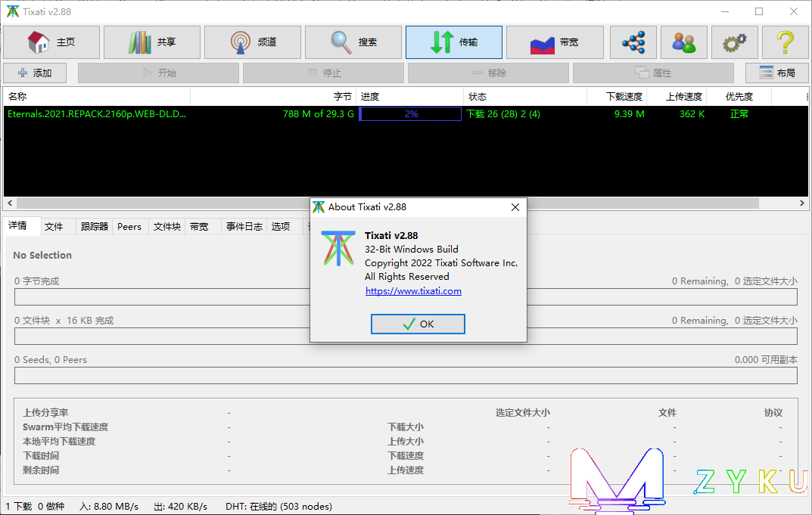Sort transfers by 上传速度 column
The image size is (812, 515).
pos(678,97)
